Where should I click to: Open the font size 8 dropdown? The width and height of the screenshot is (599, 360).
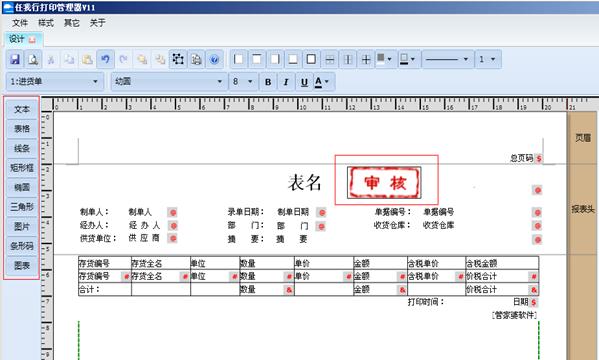tap(243, 81)
